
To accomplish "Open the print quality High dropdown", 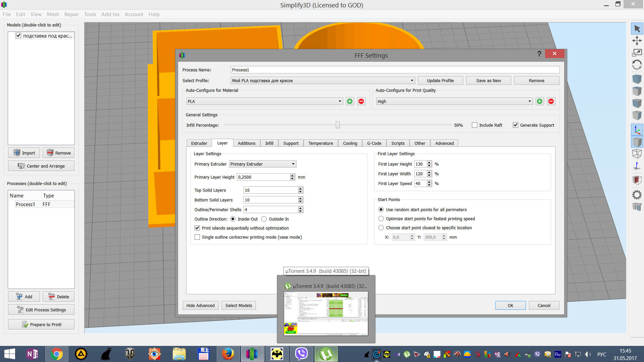I will 454,101.
